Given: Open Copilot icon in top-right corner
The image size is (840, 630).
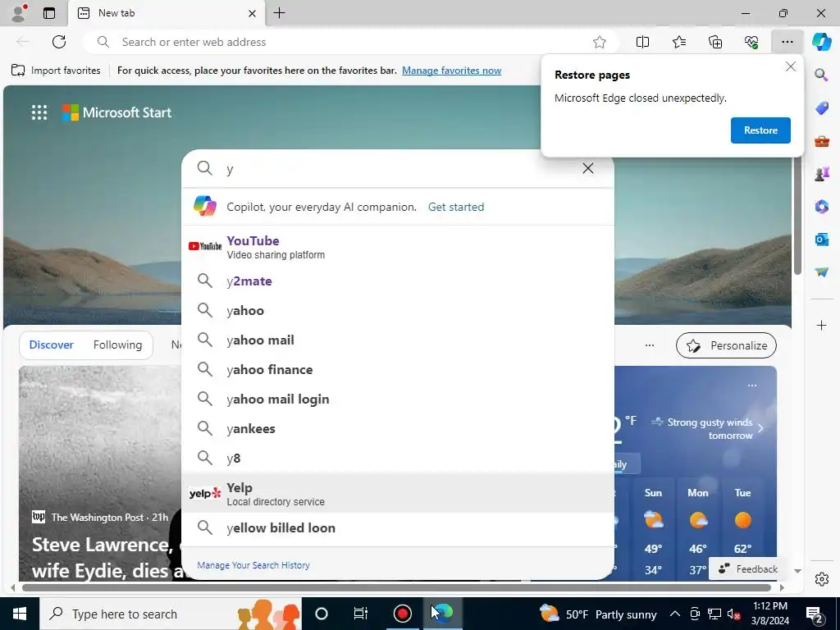Looking at the screenshot, I should tap(821, 42).
